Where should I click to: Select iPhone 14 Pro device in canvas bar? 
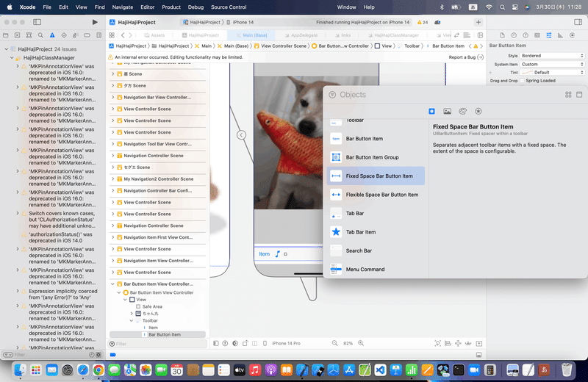(286, 343)
